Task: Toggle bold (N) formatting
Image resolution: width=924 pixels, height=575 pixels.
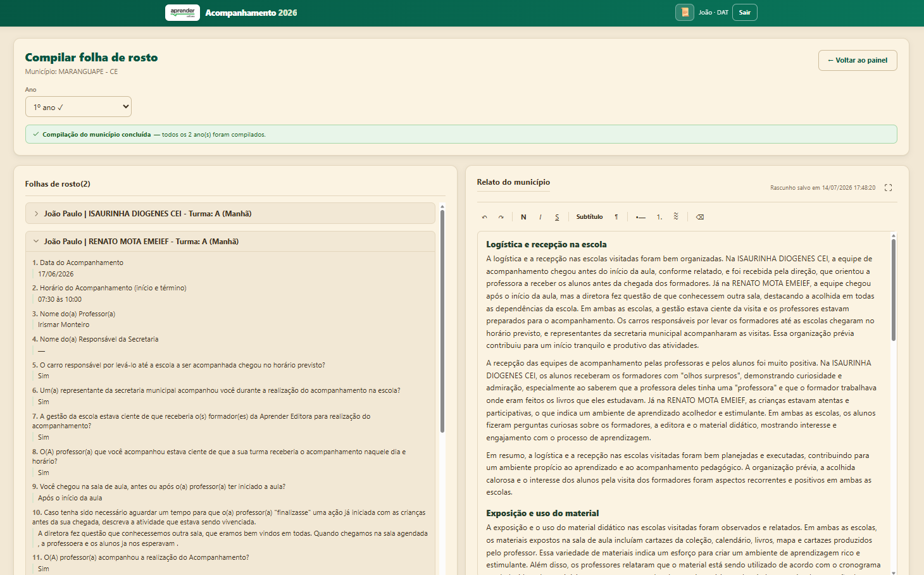Action: click(x=523, y=217)
